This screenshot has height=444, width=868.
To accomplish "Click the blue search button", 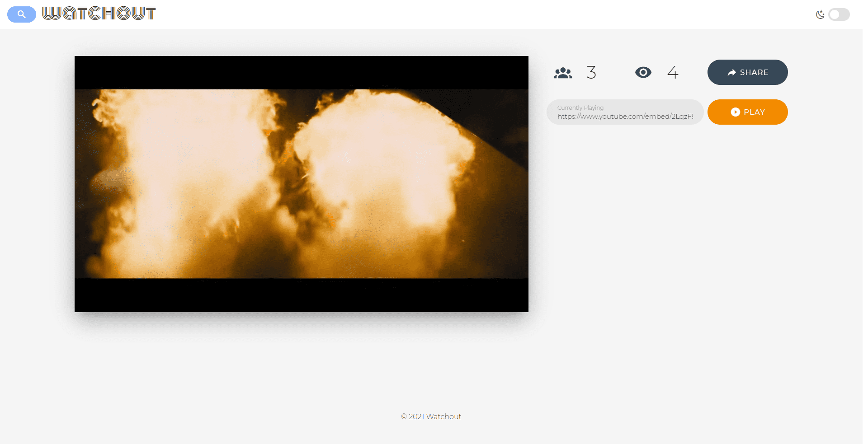I will [22, 14].
